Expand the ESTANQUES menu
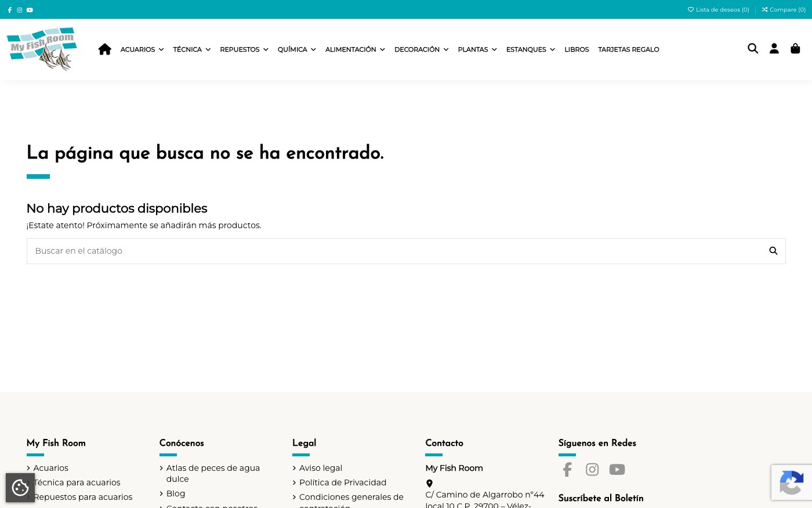This screenshot has width=812, height=508. 531,49
